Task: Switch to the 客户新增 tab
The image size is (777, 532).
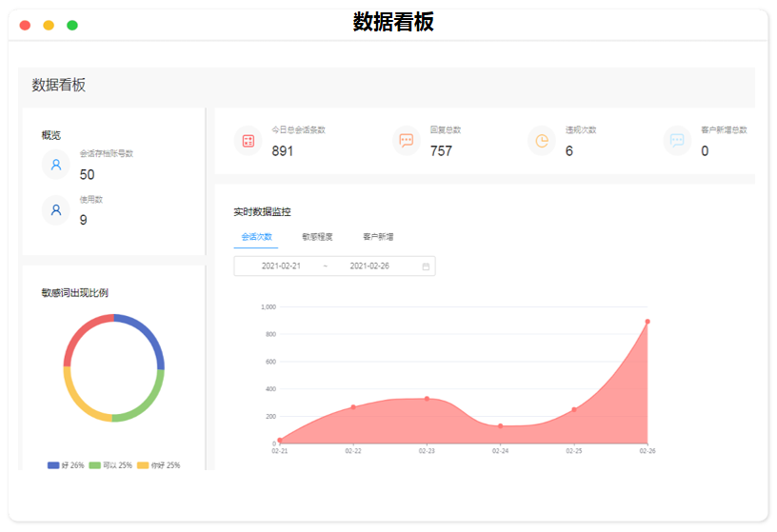Action: [x=378, y=237]
